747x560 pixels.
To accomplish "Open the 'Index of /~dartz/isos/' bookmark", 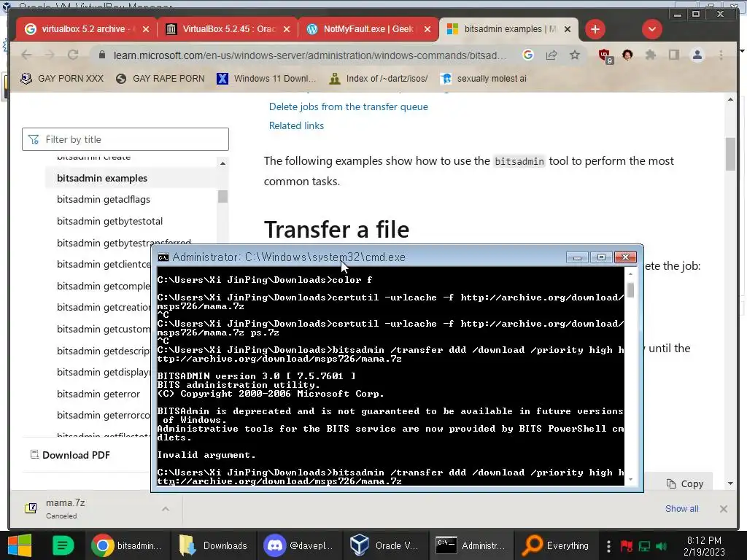I will [x=379, y=79].
